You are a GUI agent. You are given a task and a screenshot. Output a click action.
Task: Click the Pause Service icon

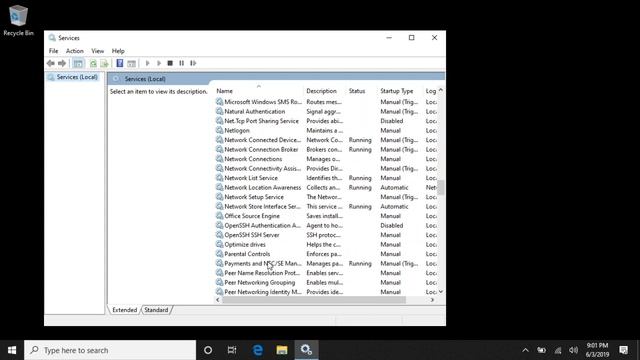[182, 63]
